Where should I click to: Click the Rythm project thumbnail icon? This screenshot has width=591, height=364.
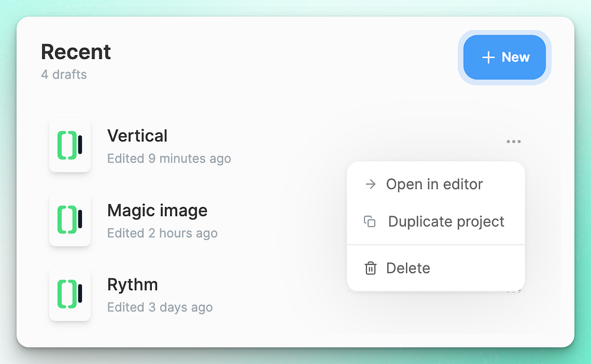tap(70, 294)
